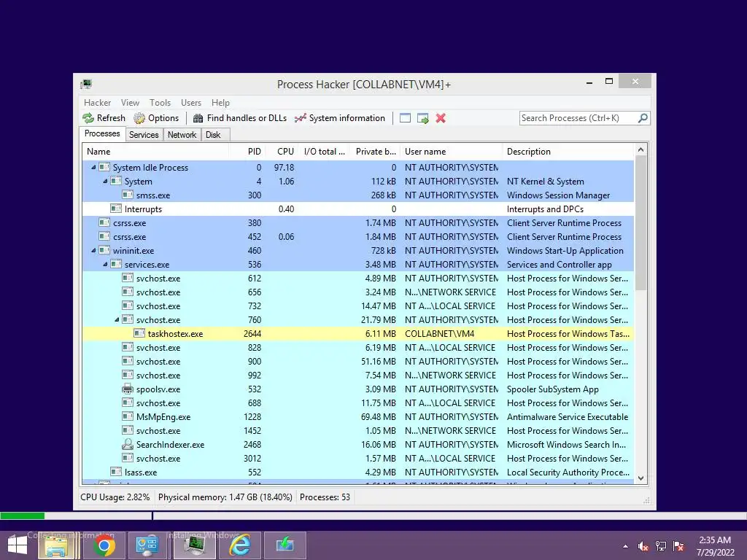Open the View menu
The image size is (747, 560).
click(x=130, y=102)
